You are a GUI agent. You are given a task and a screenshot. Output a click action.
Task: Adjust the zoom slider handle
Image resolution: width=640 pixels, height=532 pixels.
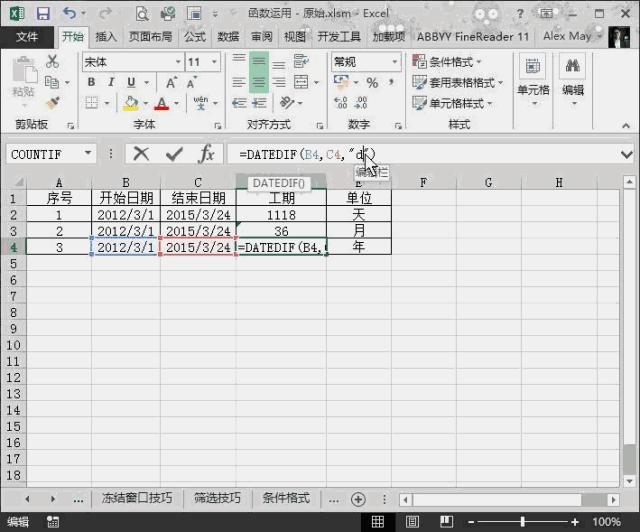(522, 521)
